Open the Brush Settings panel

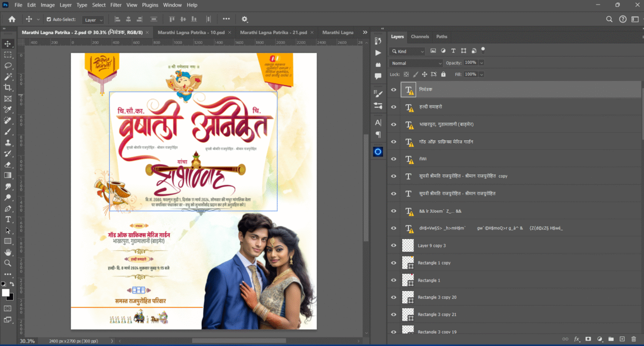378,92
